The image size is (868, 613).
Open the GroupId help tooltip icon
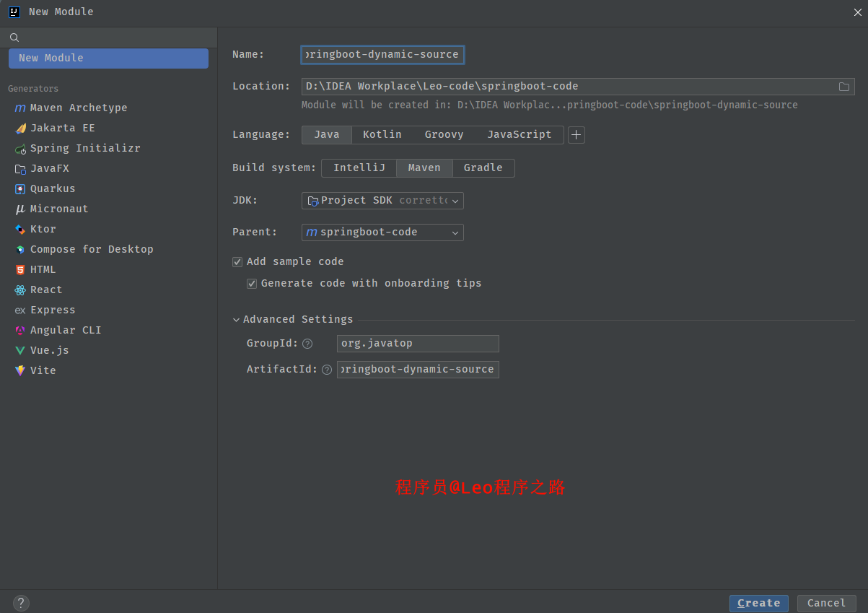point(307,344)
